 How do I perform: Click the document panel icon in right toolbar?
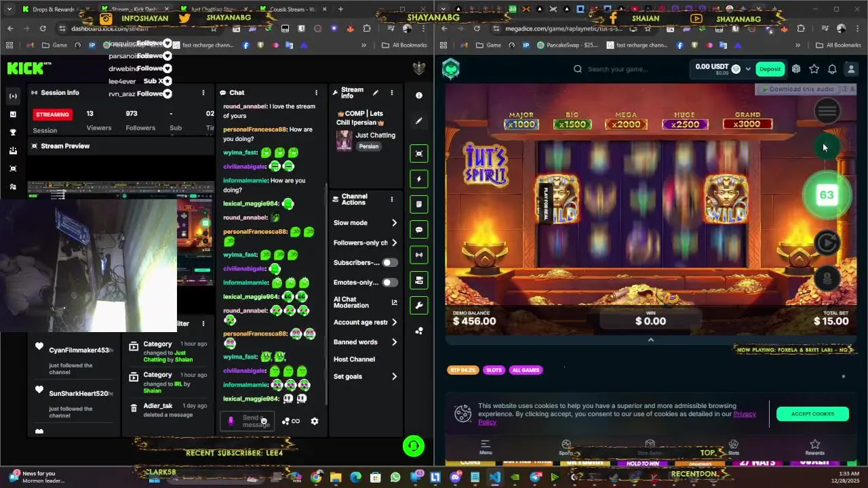[x=419, y=204]
